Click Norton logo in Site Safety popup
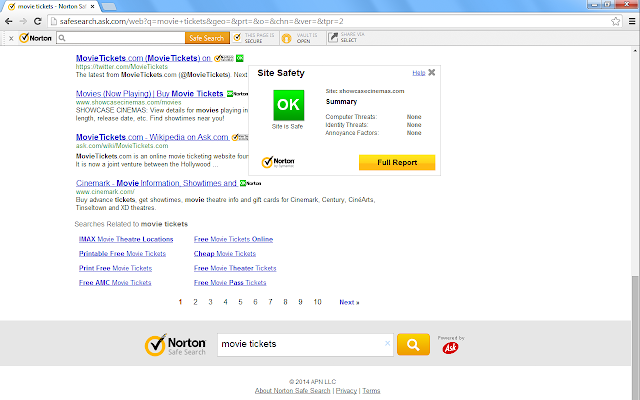640x400 pixels. coord(278,162)
